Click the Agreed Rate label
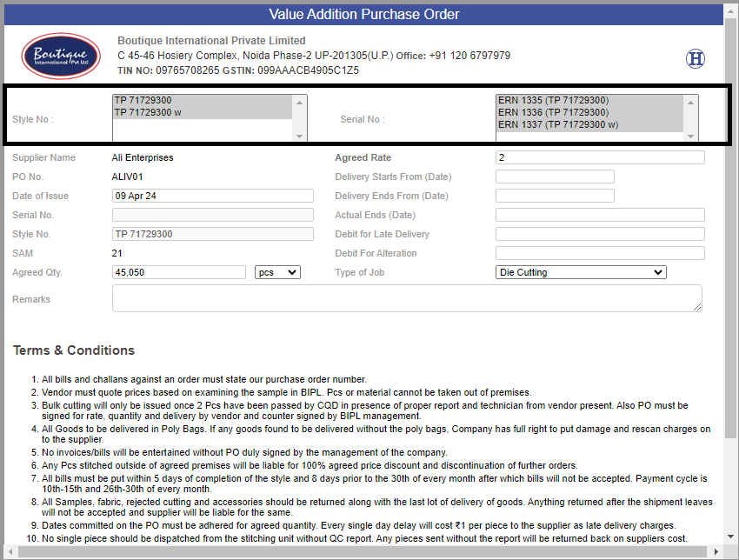The height and width of the screenshot is (560, 739). [x=363, y=157]
